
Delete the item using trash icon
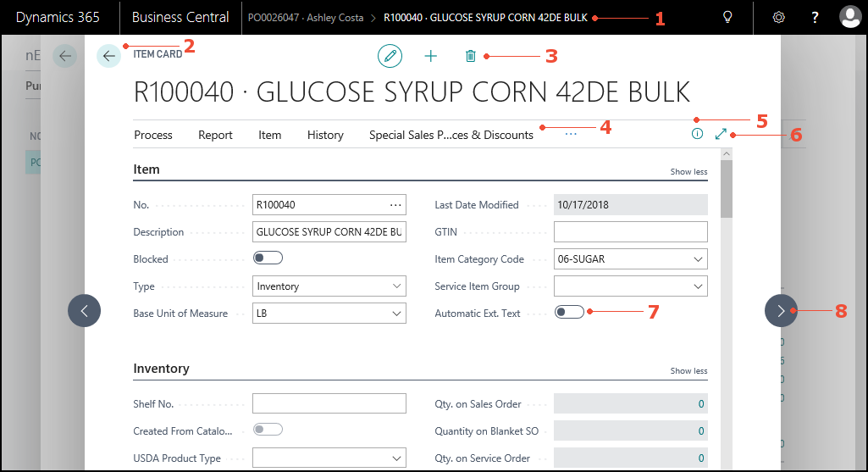(471, 56)
